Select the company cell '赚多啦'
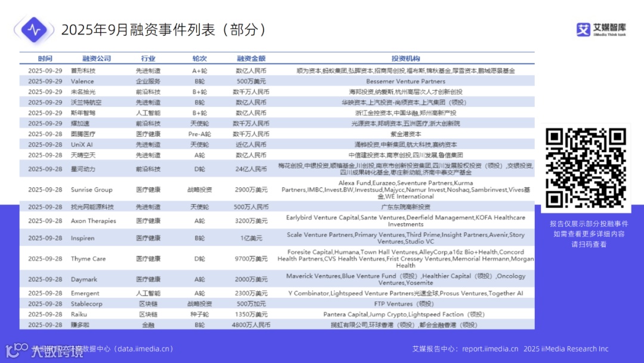Screen dimensions: 644x363 pos(80,325)
